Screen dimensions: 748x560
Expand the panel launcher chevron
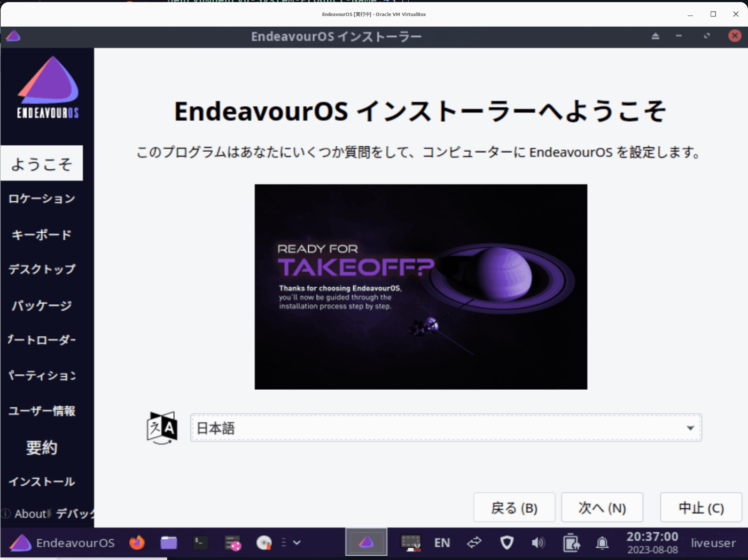297,543
